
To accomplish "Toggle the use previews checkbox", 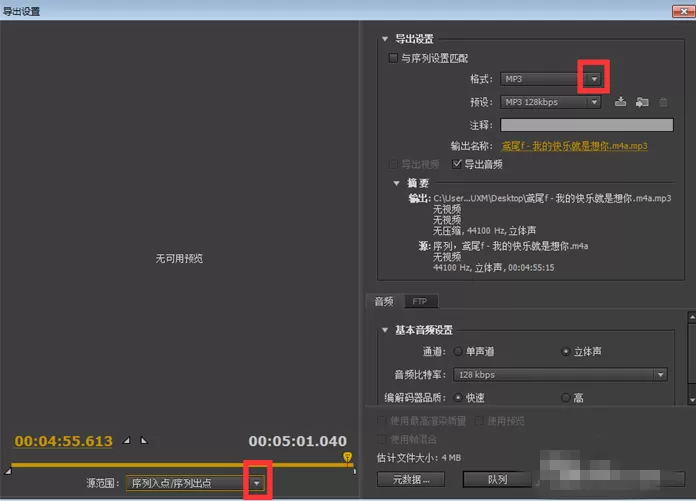I will [479, 420].
